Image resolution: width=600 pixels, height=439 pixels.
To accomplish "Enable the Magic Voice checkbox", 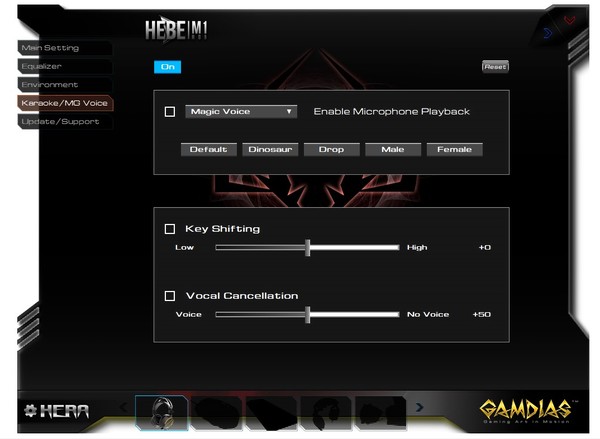I will (170, 112).
